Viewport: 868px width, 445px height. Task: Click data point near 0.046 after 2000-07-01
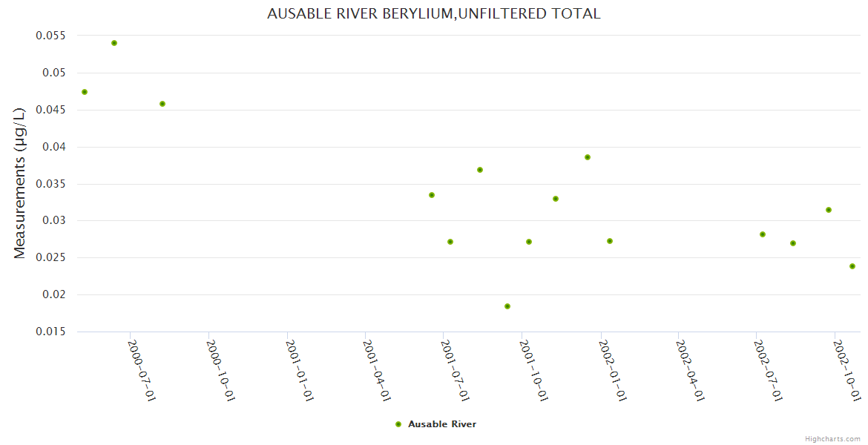[162, 104]
